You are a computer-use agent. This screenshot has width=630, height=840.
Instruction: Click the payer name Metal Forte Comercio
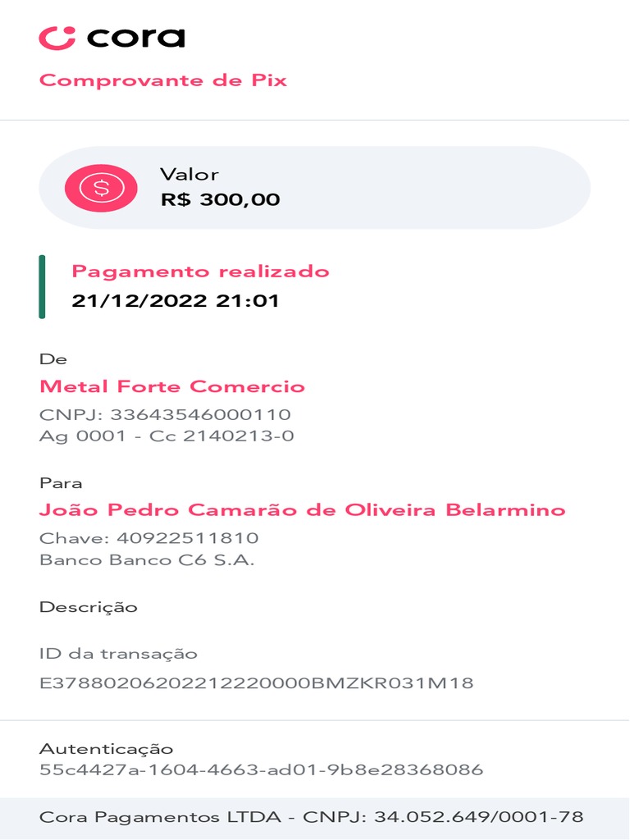click(x=171, y=386)
